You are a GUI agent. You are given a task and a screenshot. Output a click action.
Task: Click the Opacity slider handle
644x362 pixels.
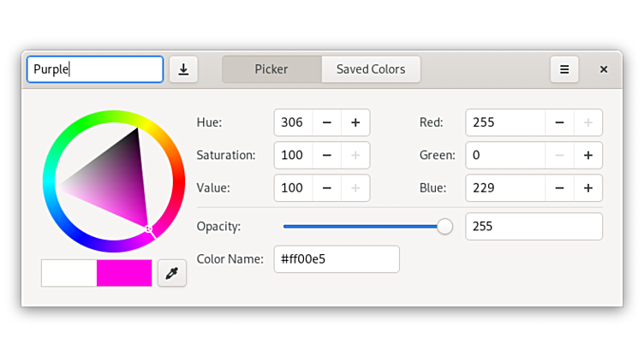(x=444, y=226)
